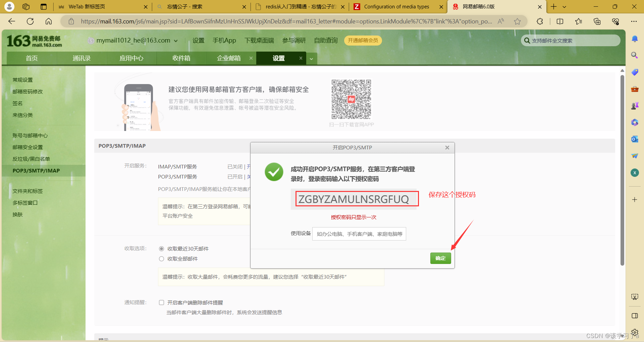Select 签名 in the settings sidebar
Image resolution: width=644 pixels, height=342 pixels.
[17, 103]
